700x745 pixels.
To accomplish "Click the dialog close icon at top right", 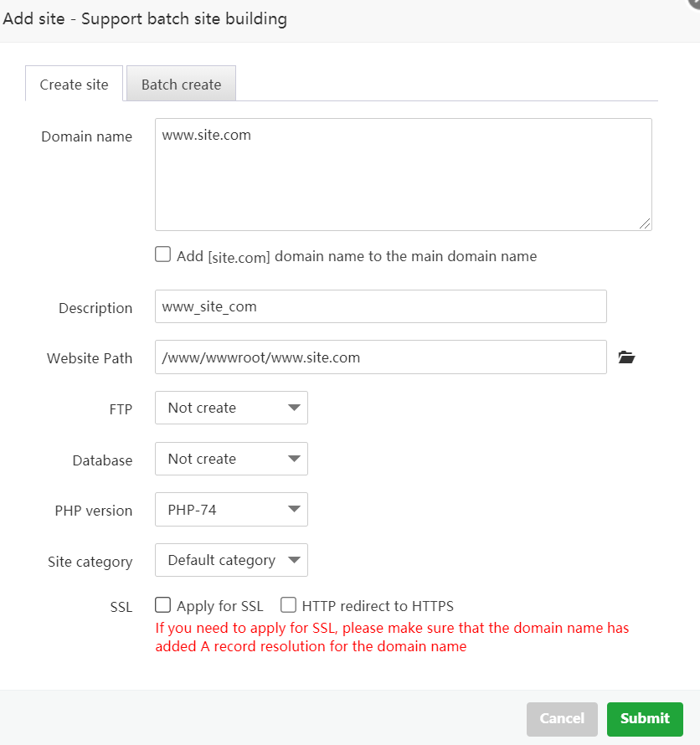I will [694, 3].
